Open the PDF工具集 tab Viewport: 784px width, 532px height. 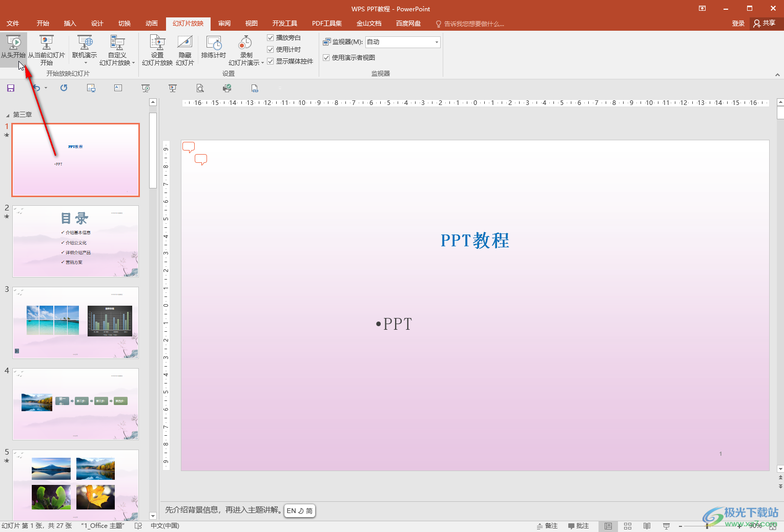(327, 24)
